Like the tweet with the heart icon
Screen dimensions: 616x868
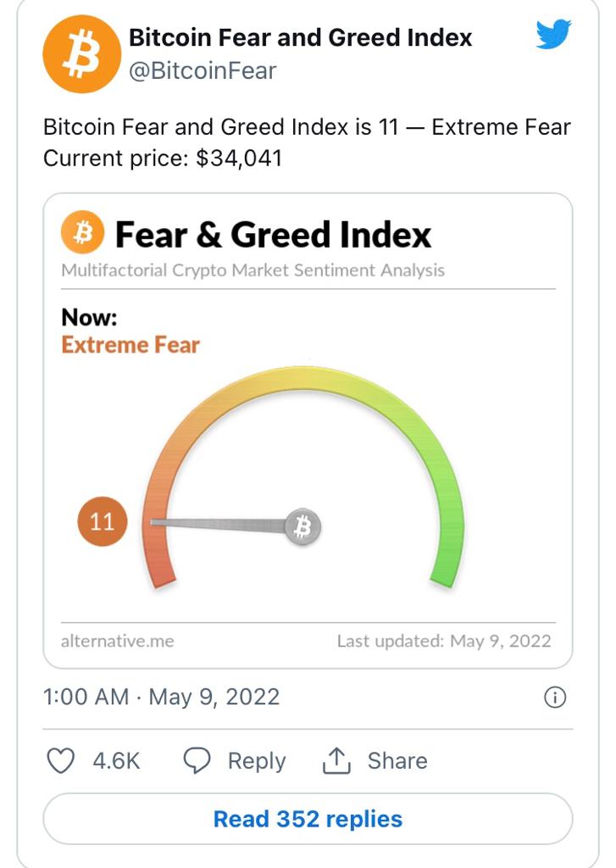coord(60,760)
